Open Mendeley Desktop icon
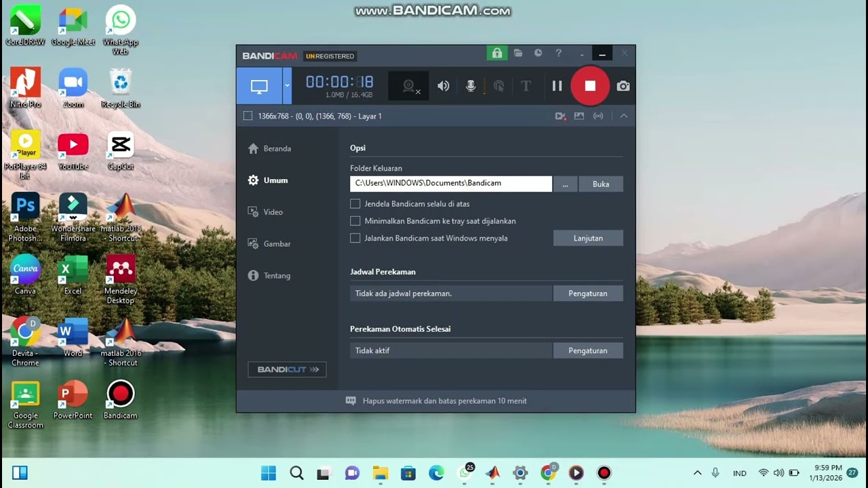The image size is (868, 488). (x=121, y=279)
